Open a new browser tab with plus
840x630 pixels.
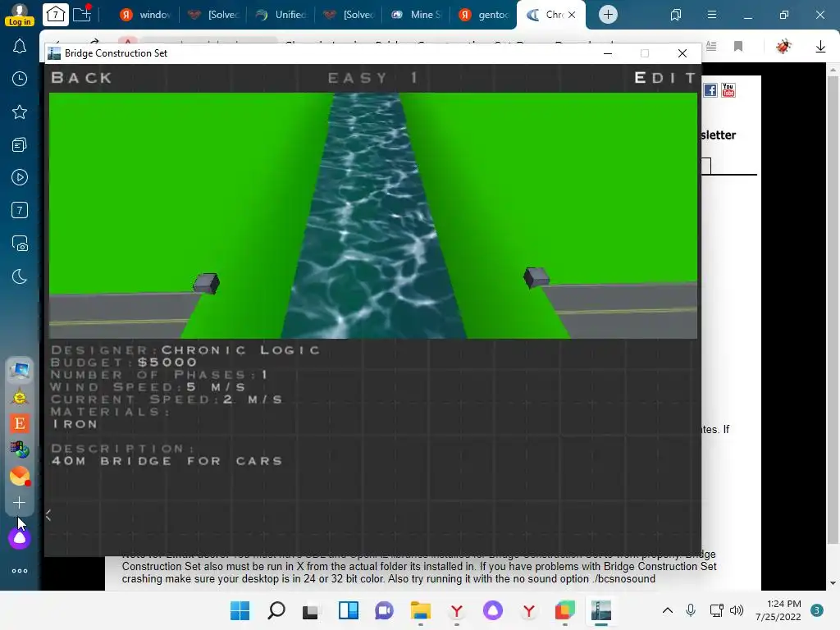(x=608, y=15)
